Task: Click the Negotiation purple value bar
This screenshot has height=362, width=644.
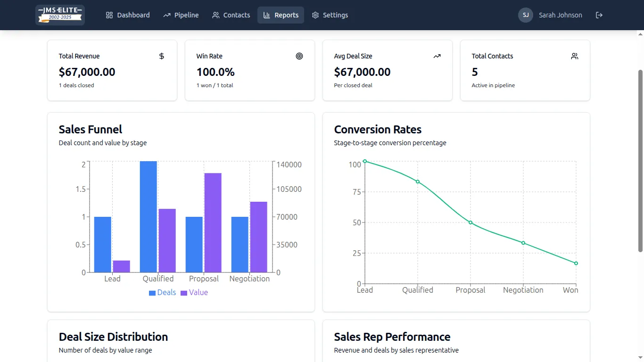Action: 259,237
